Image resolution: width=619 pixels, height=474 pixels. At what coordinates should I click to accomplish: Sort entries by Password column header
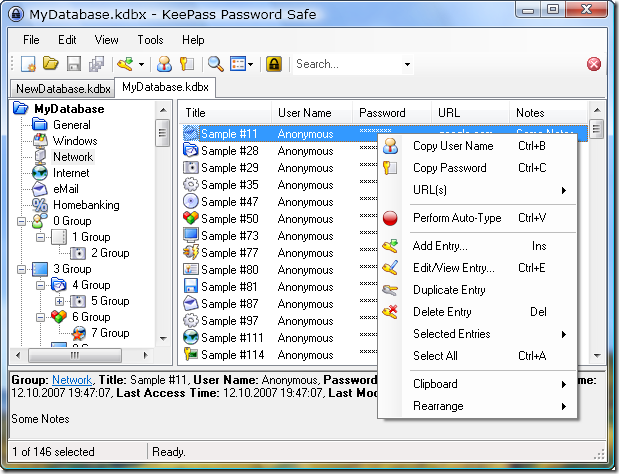[x=392, y=113]
